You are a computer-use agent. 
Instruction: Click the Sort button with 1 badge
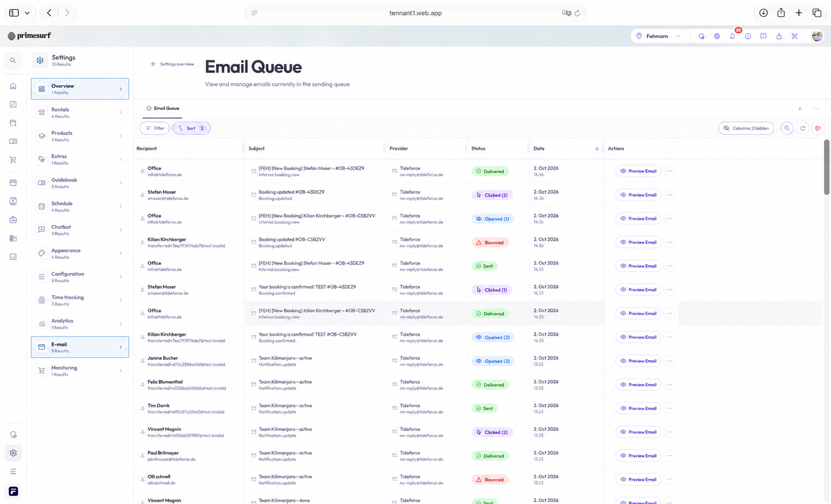[191, 128]
